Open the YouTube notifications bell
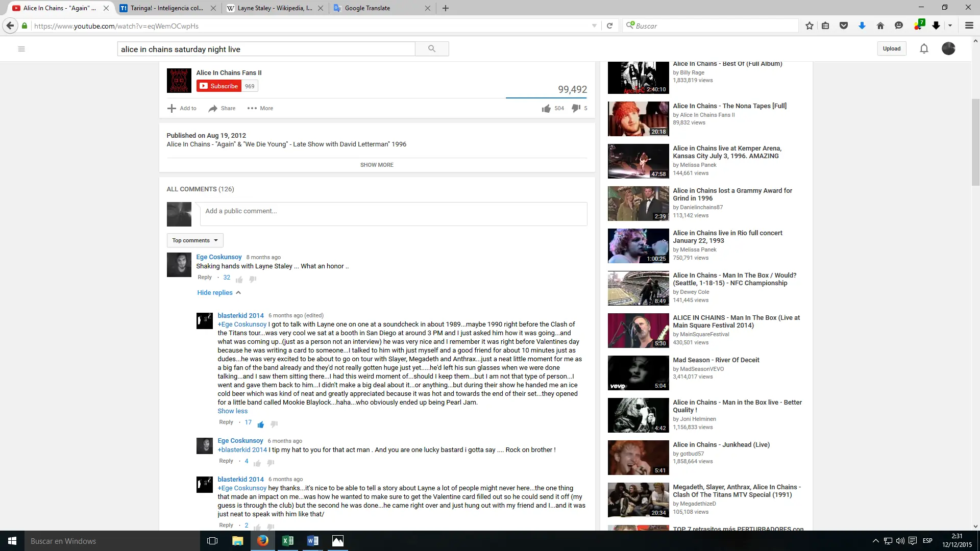980x551 pixels. click(924, 48)
